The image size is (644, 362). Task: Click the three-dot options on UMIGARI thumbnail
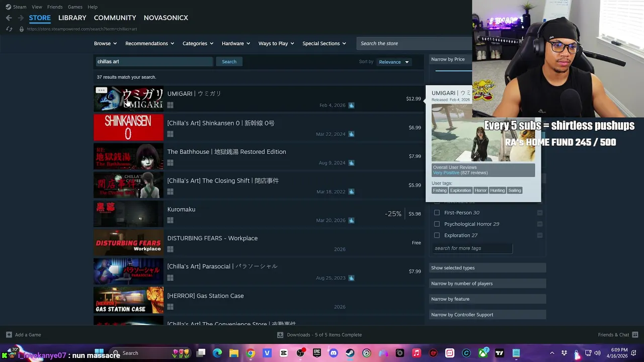click(101, 90)
